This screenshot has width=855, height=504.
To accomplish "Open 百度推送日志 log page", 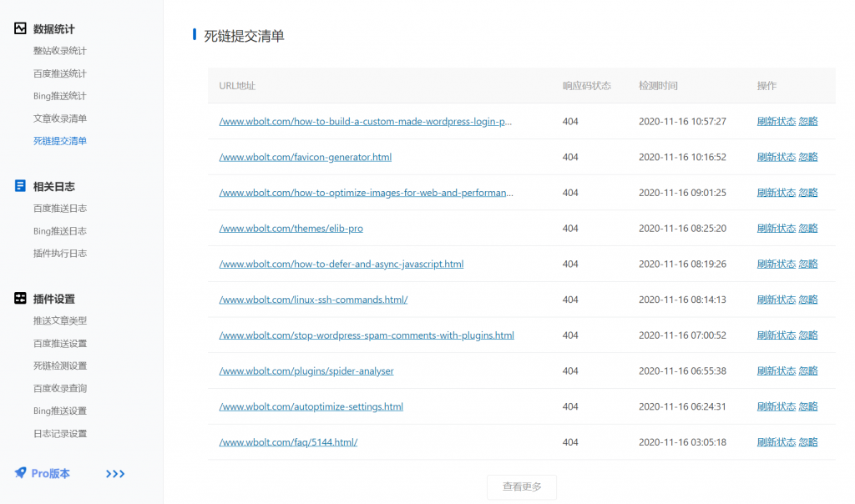I will click(x=60, y=209).
